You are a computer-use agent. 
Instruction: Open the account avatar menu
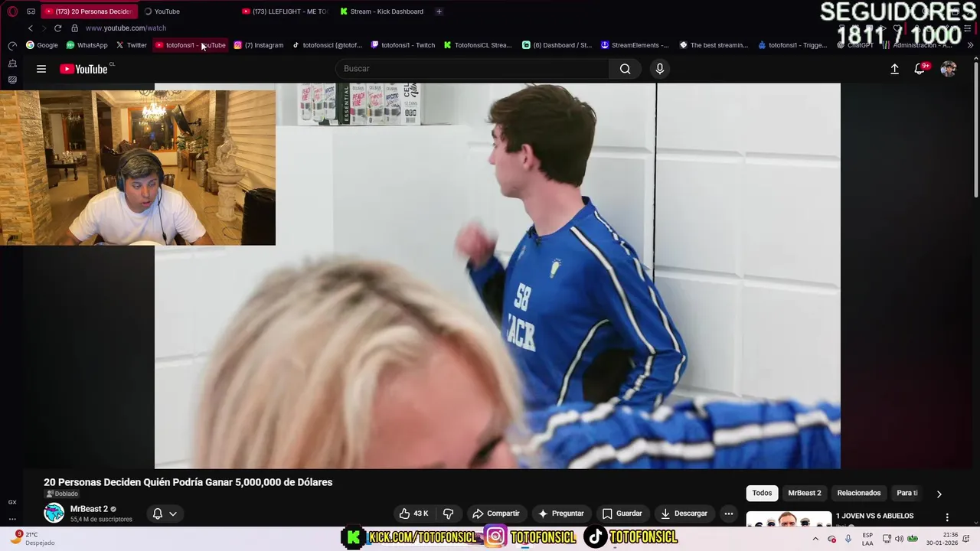(x=949, y=69)
